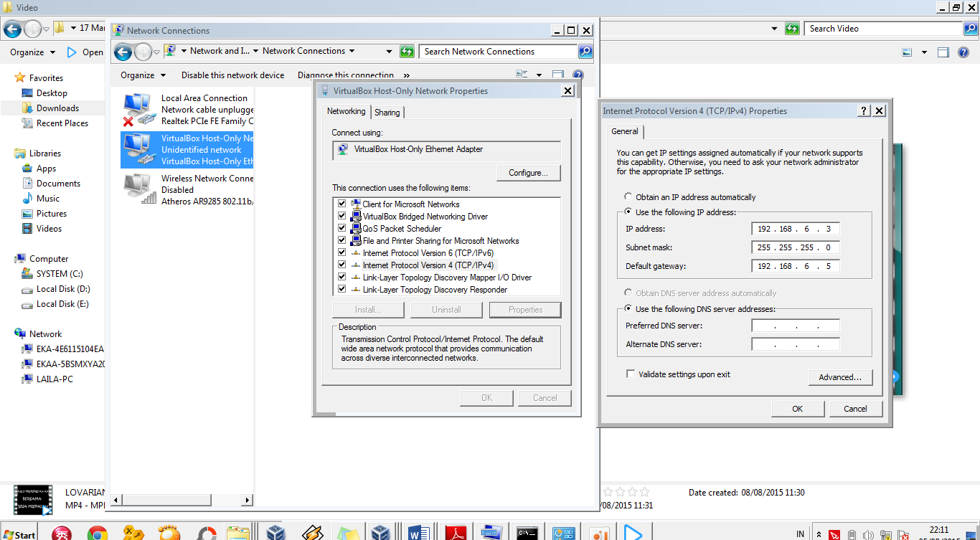
Task: Uncheck Client for Microsoft Networks
Action: point(341,204)
